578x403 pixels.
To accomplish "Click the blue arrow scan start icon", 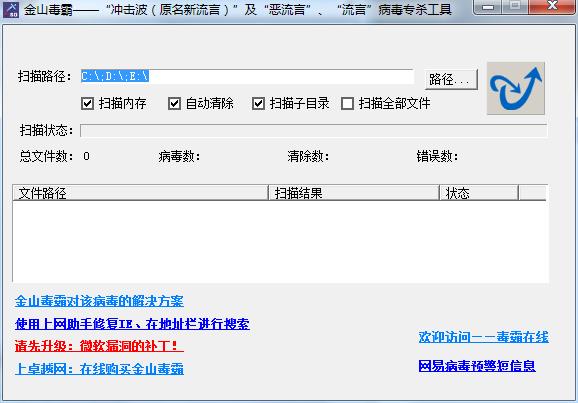I will click(x=516, y=88).
